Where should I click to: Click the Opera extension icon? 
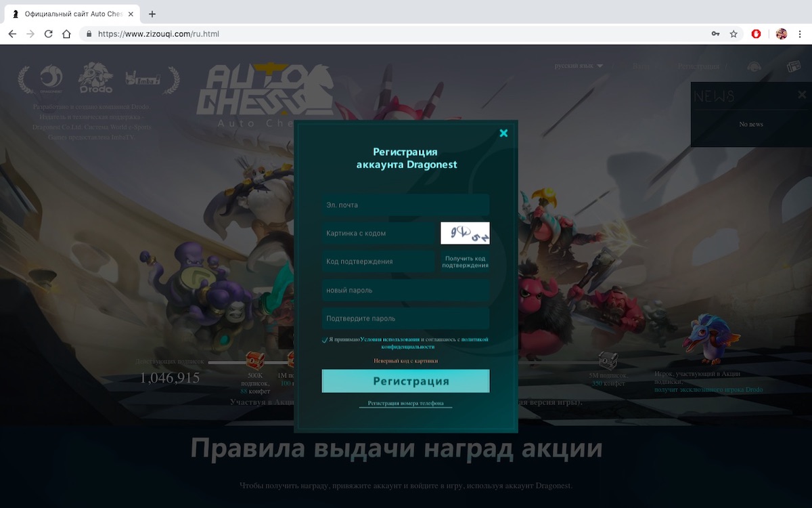[757, 34]
